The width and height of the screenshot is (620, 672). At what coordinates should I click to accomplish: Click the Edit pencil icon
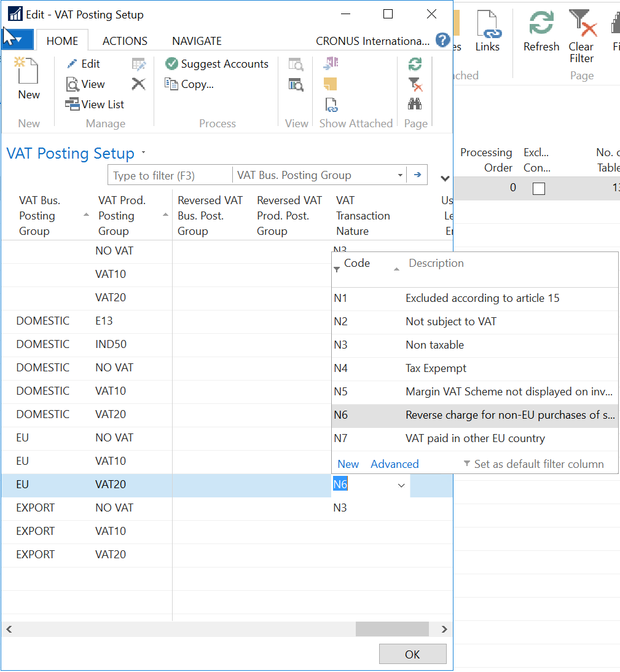click(72, 63)
